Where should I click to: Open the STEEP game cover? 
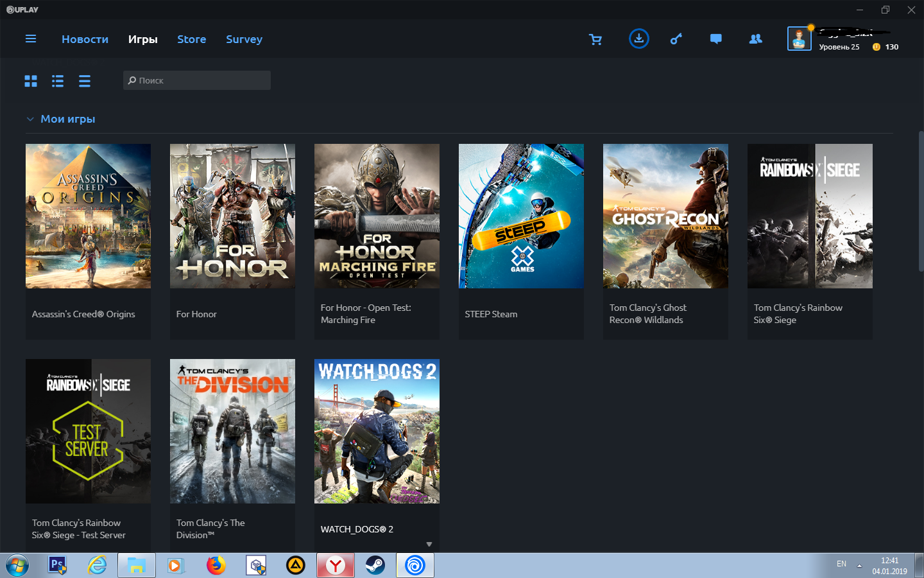[521, 216]
